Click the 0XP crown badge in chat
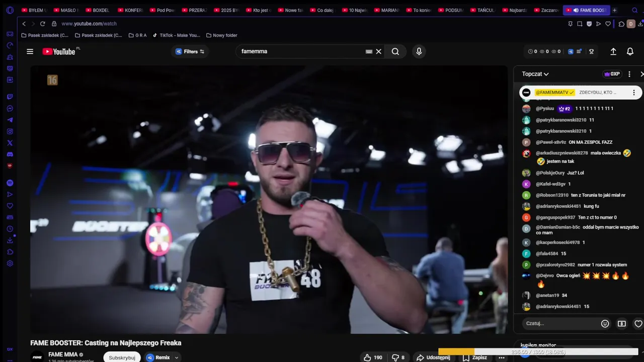 tap(612, 74)
